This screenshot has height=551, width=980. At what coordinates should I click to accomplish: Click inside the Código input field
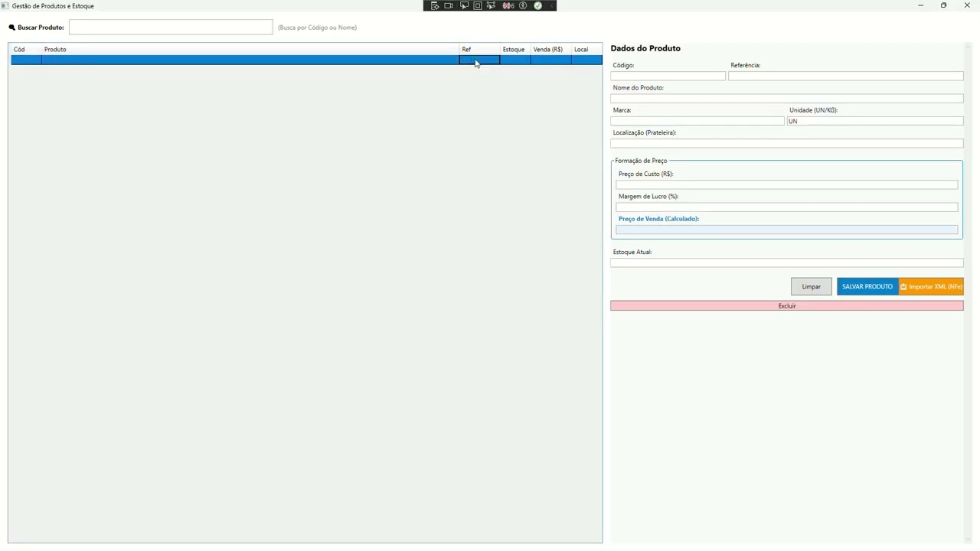click(x=668, y=76)
